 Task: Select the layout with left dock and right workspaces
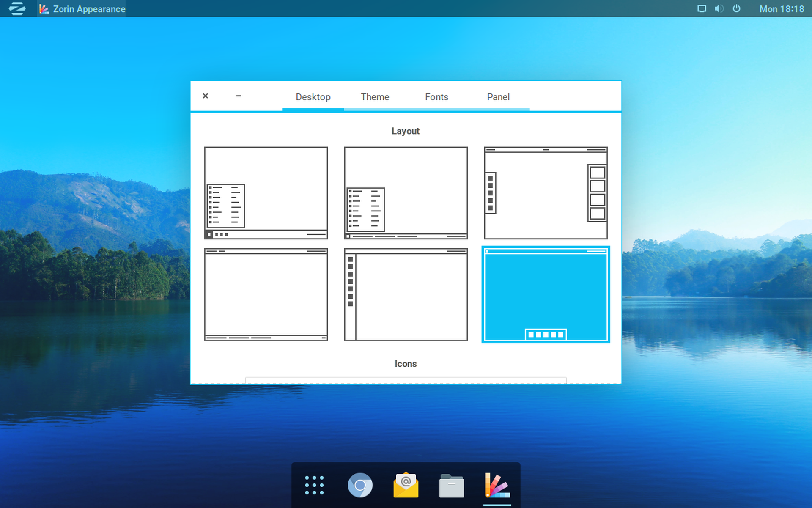click(546, 193)
